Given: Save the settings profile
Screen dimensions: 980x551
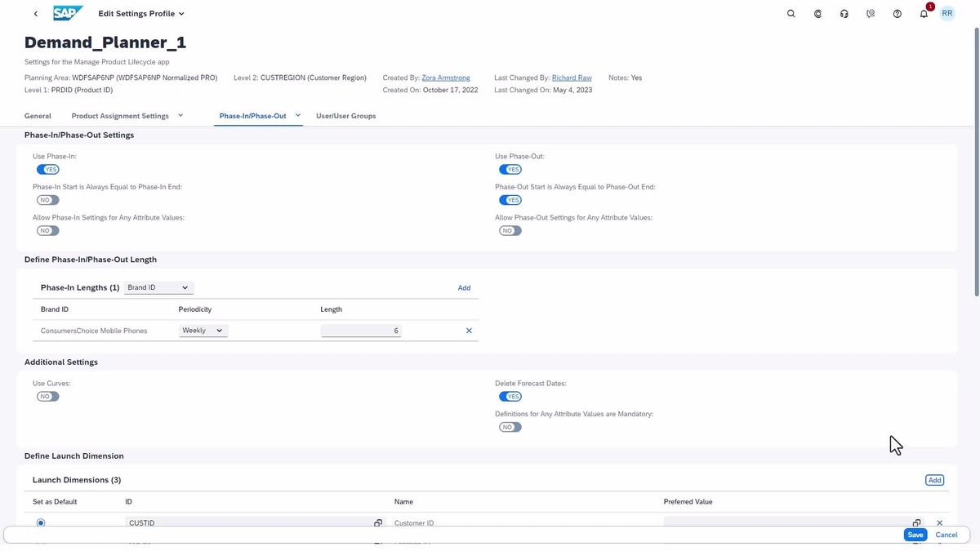Looking at the screenshot, I should 915,535.
